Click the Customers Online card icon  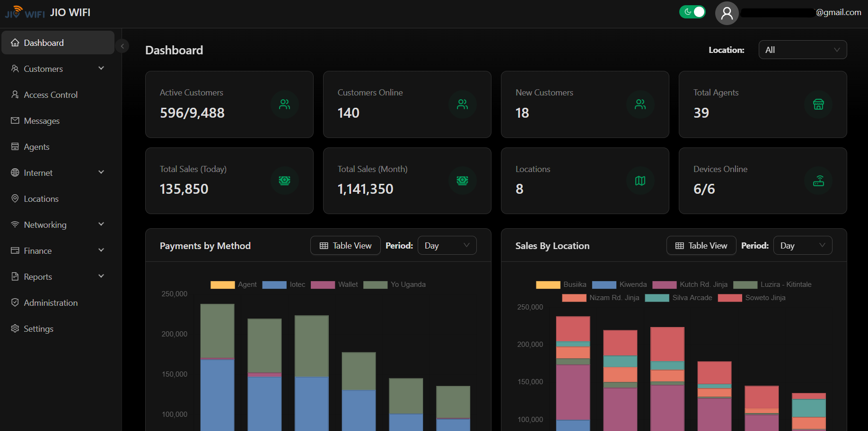pyautogui.click(x=462, y=104)
